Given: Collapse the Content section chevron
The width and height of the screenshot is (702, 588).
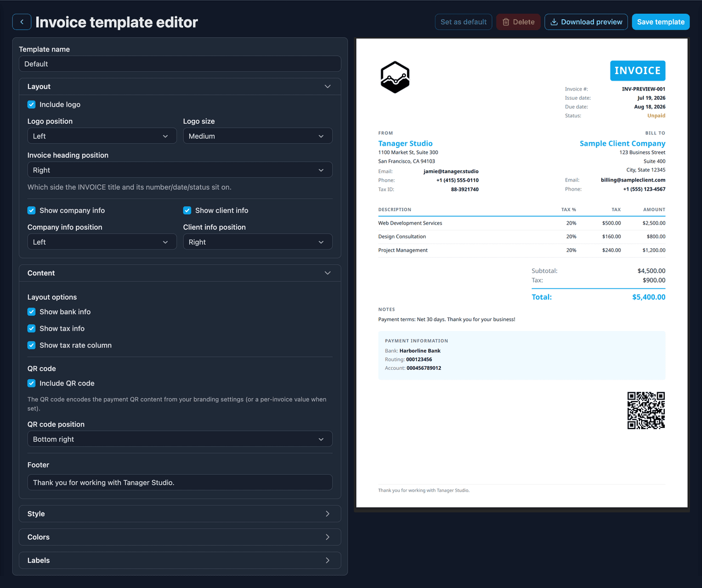Looking at the screenshot, I should tap(327, 273).
